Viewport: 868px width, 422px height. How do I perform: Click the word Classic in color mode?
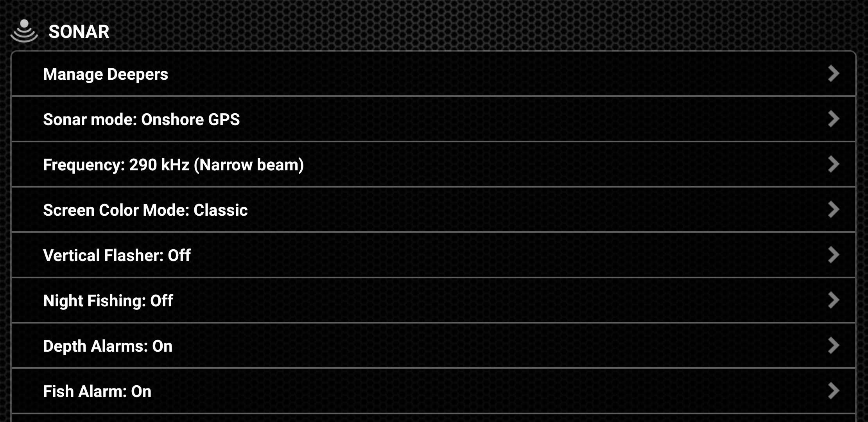[x=221, y=210]
